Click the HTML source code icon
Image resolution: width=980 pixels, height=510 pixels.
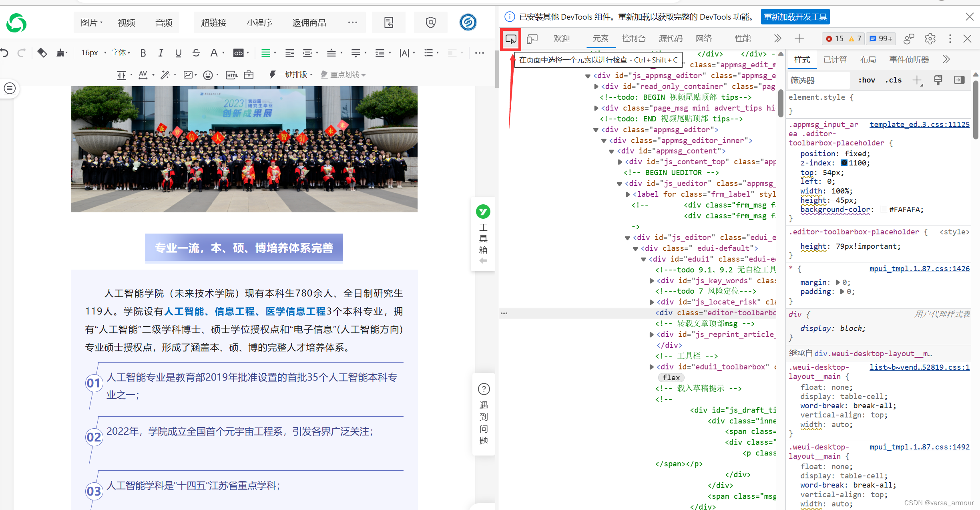click(x=232, y=75)
